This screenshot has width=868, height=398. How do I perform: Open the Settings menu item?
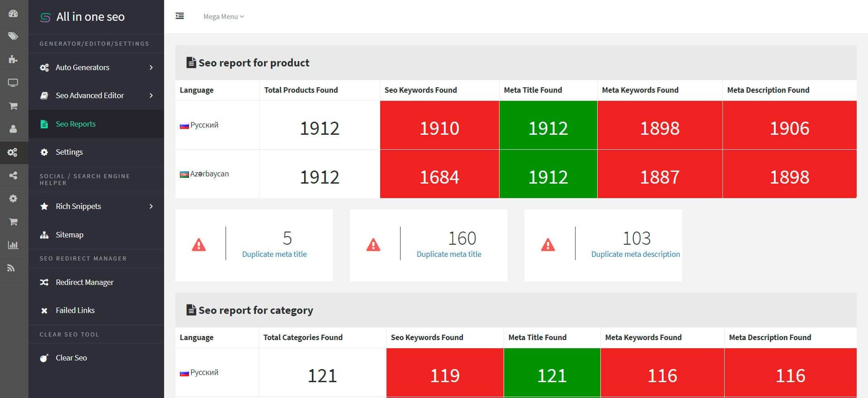(96, 152)
